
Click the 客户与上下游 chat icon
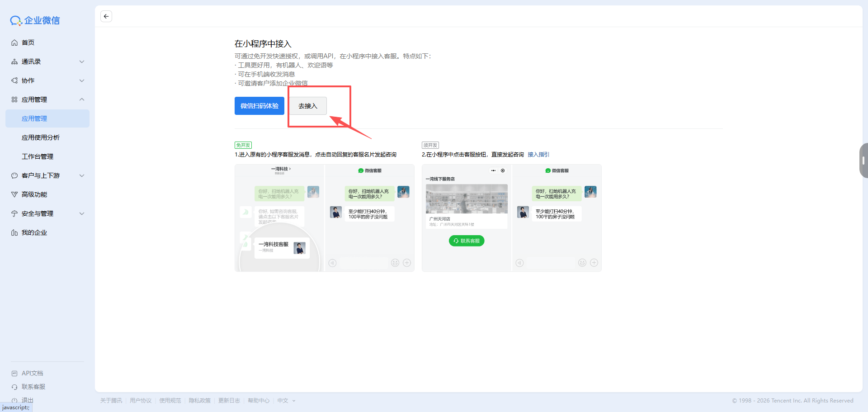coord(14,175)
